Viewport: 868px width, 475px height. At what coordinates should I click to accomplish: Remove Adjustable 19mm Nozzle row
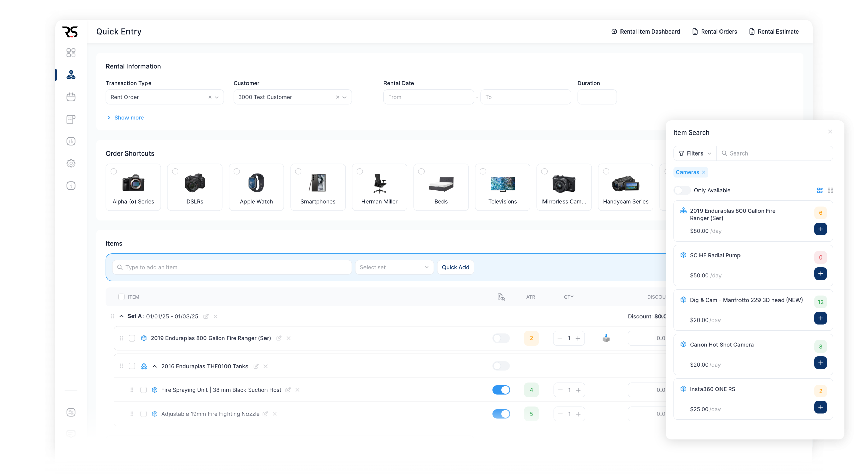(x=275, y=414)
